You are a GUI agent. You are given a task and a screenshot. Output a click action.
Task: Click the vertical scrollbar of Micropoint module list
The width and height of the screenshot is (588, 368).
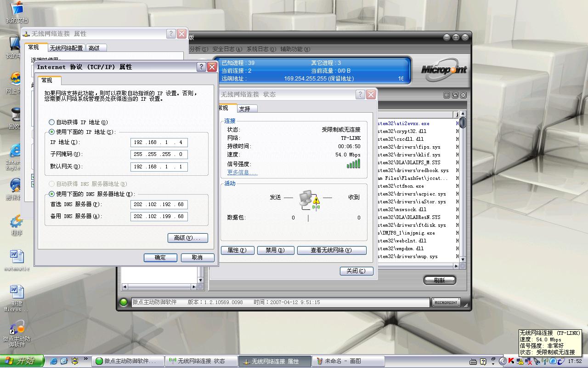click(463, 187)
